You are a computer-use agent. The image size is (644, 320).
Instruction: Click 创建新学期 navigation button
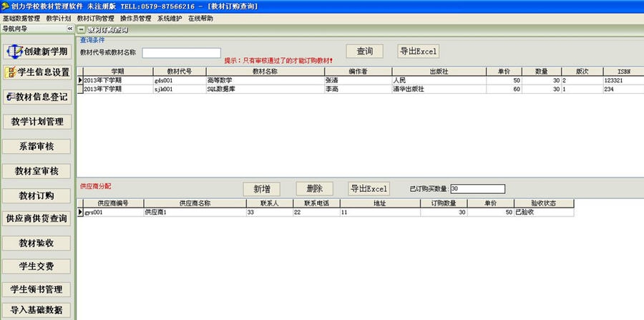[37, 52]
